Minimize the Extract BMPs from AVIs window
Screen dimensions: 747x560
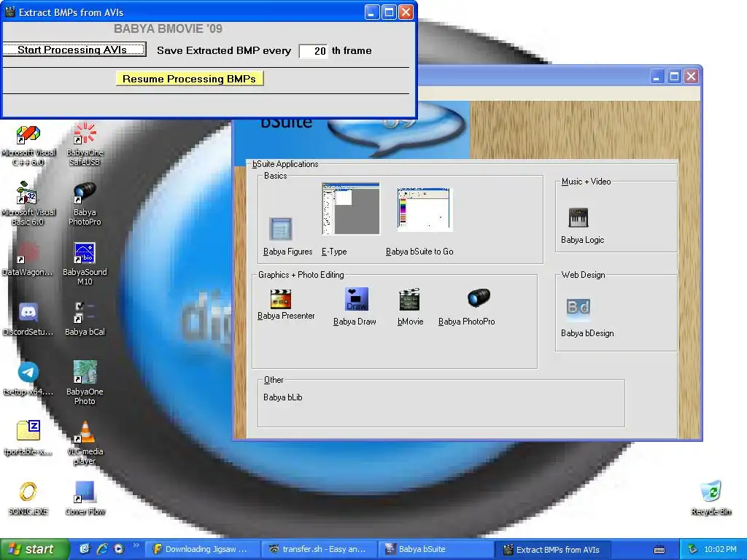pyautogui.click(x=371, y=12)
